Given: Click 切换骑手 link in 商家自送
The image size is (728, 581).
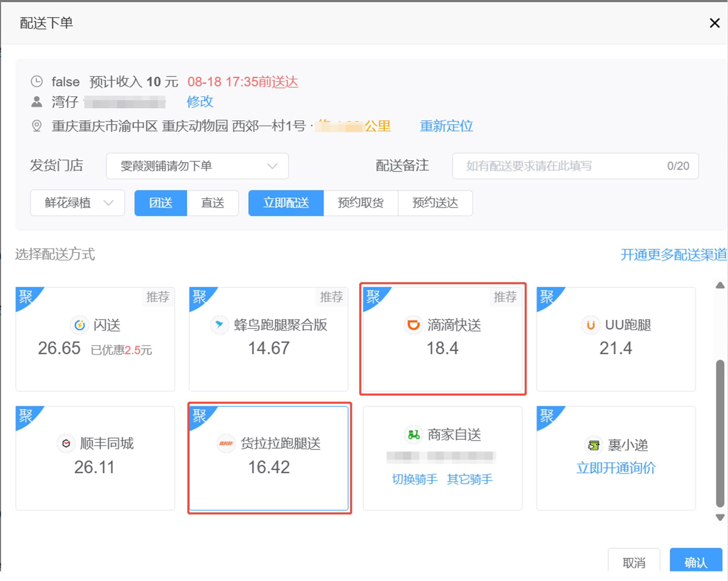Looking at the screenshot, I should [415, 479].
